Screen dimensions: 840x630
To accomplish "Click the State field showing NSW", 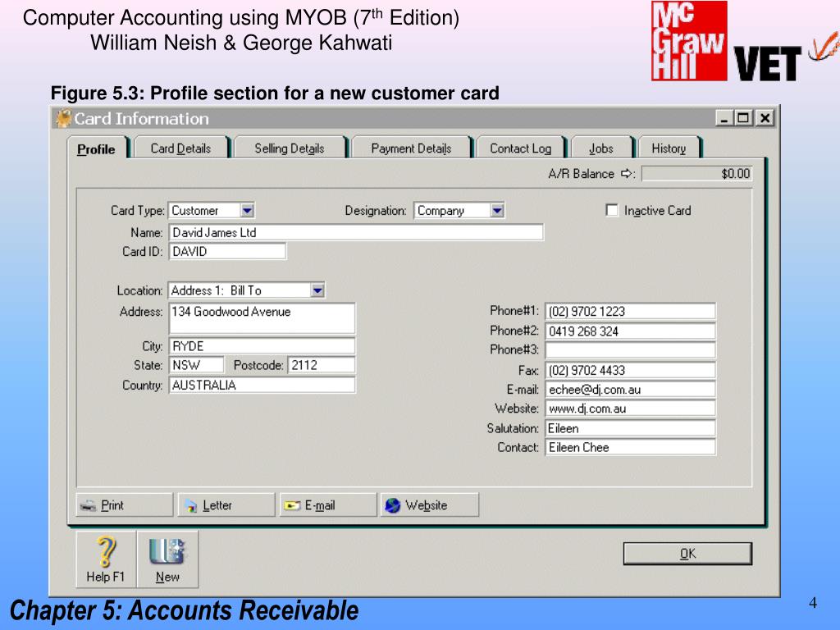I will 197,365.
